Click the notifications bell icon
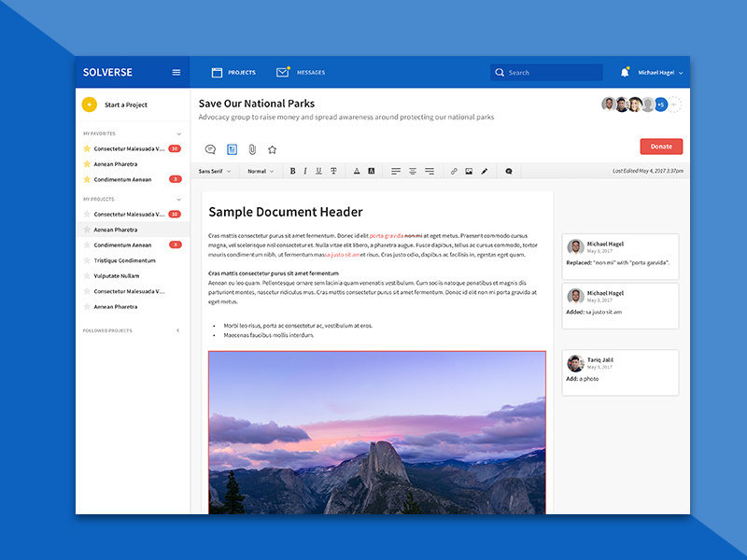The image size is (747, 560). click(x=624, y=72)
